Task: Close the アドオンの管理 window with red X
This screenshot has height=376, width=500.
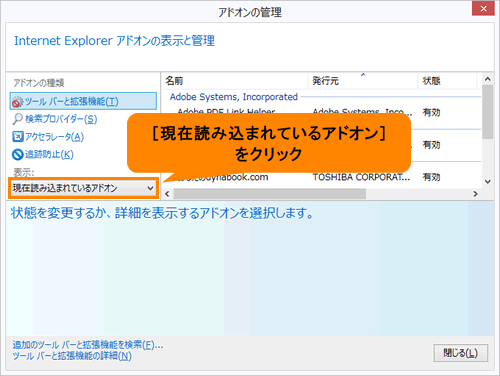Action: tap(483, 8)
